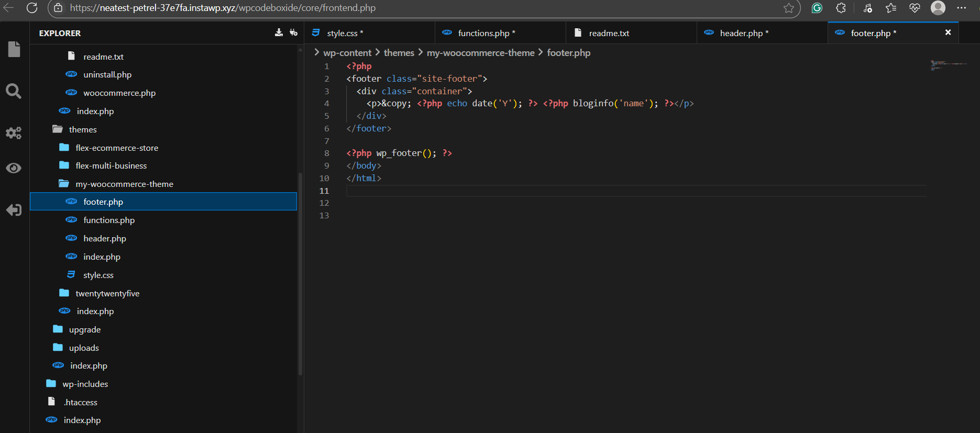Expand the uploads folder
The image size is (980, 433).
coord(84,348)
